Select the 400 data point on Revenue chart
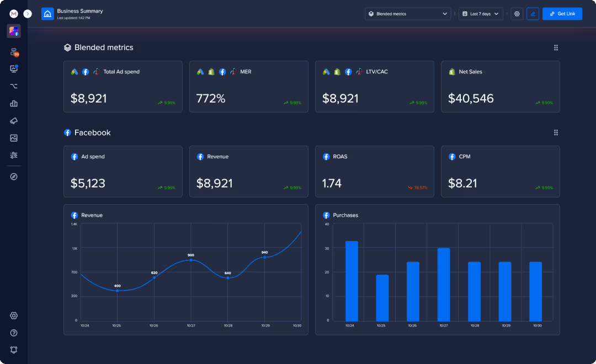Viewport: 596px width, 364px height. tap(118, 291)
